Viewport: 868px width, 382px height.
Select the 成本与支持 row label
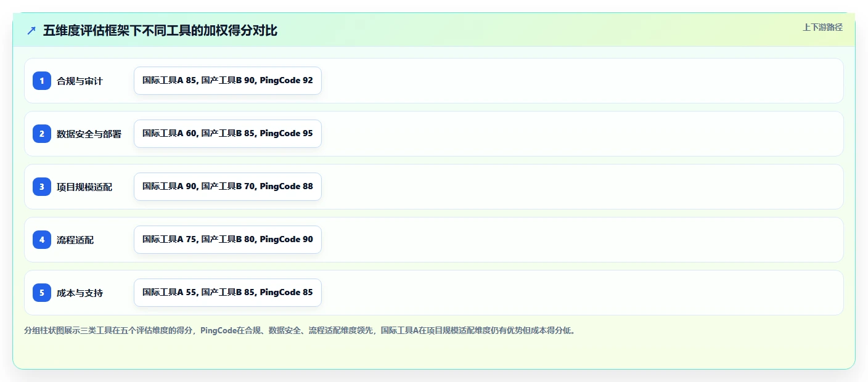pos(80,293)
